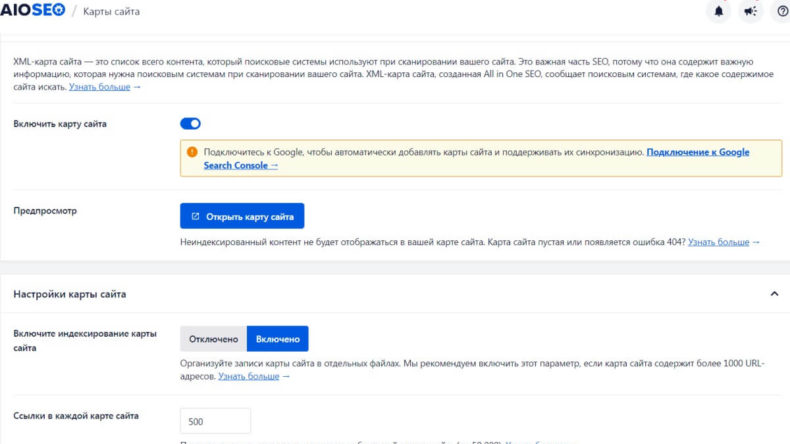Image resolution: width=790 pixels, height=444 pixels.
Task: Click 'Включите индексирование карты сайта' label
Action: point(85,341)
